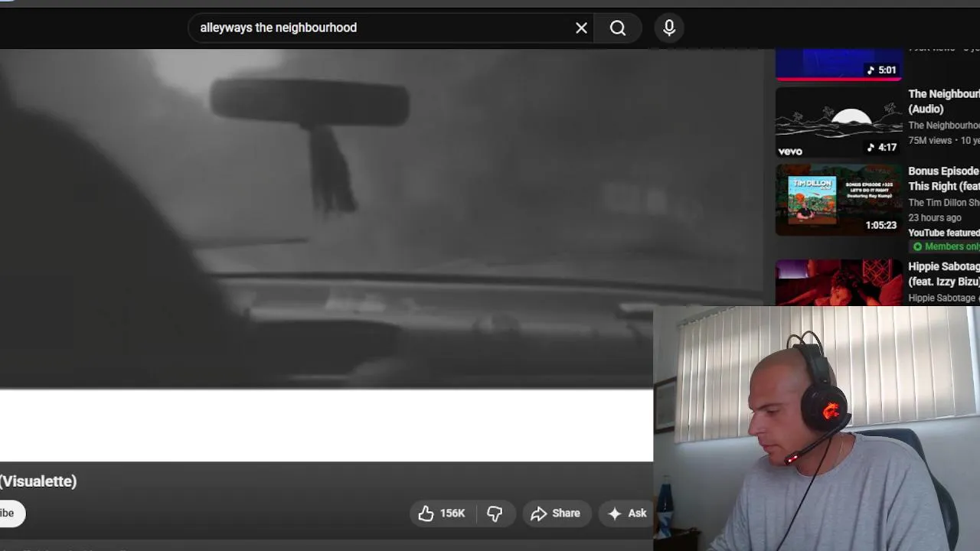The image size is (980, 551).
Task: Click the '(Visualette)' video title text
Action: tap(38, 481)
